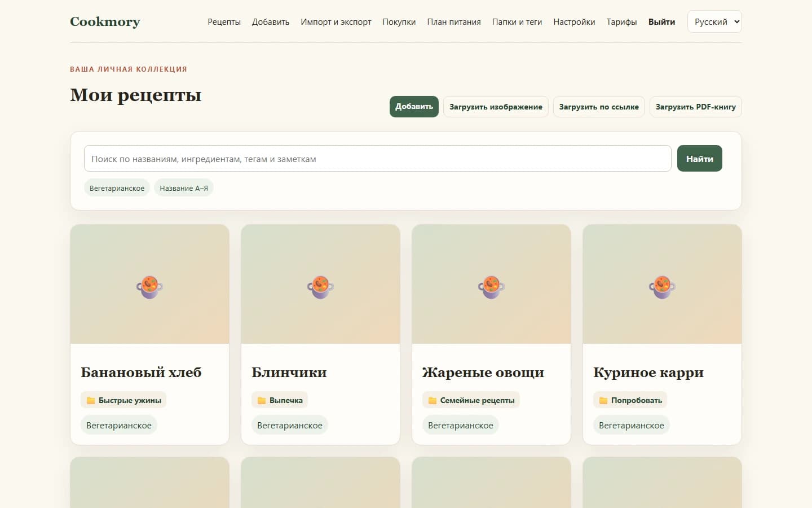Toggle the Название А–Я sort chip
Viewport: 812px width, 508px height.
point(184,188)
